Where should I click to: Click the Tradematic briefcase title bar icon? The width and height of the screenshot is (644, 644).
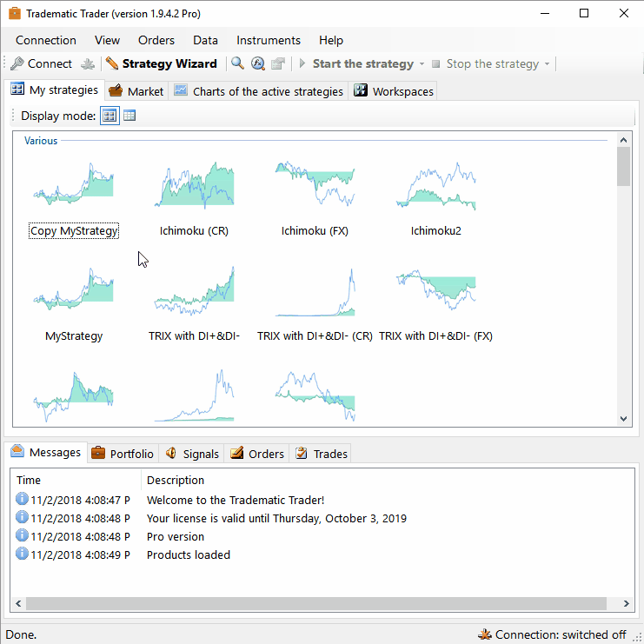tap(15, 14)
